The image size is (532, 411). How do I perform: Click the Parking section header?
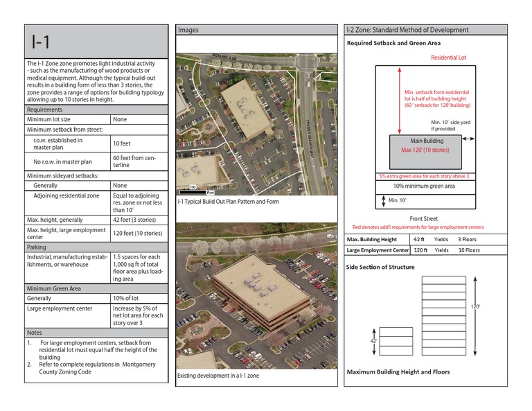coord(96,247)
